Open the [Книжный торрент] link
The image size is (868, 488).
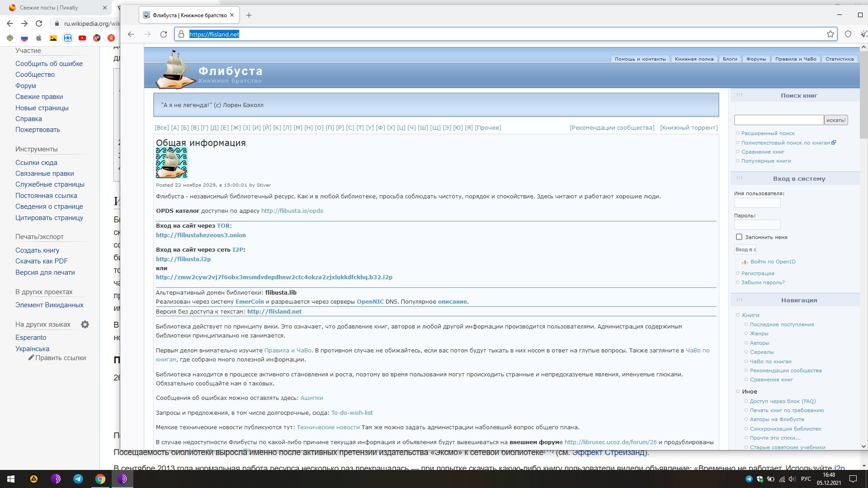tap(689, 128)
